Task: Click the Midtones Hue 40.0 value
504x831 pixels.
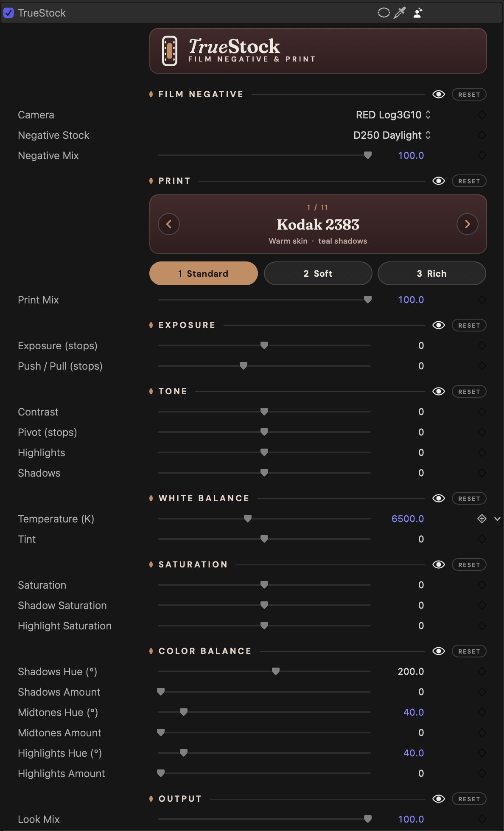Action: tap(414, 712)
